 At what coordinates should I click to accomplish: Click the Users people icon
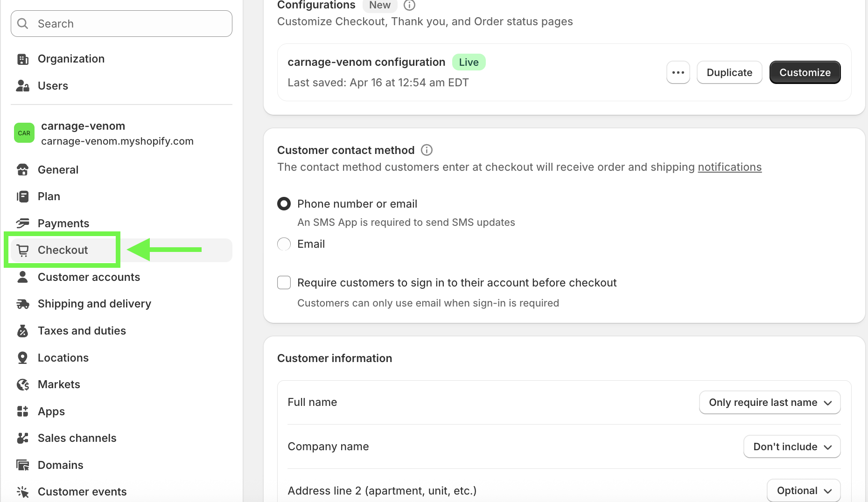[22, 86]
